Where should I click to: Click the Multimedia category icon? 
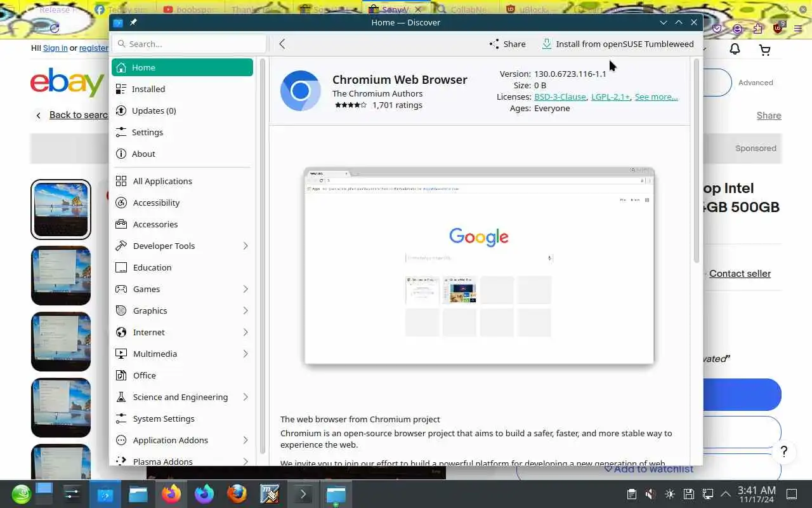click(x=121, y=354)
